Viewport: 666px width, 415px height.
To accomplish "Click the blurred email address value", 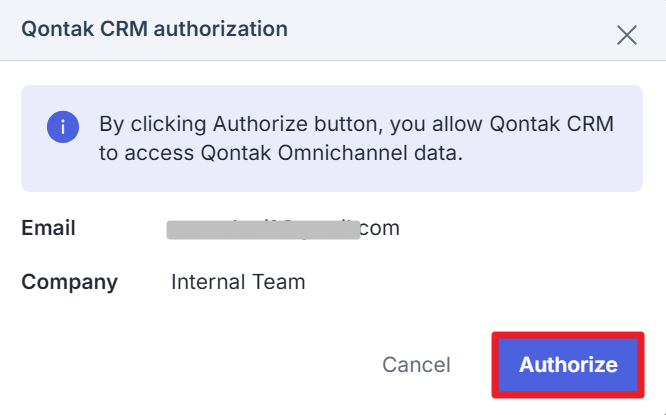I will click(262, 229).
